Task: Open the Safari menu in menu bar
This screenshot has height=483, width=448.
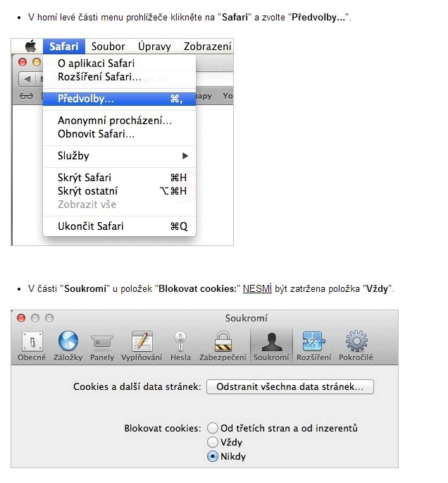Action: pyautogui.click(x=64, y=47)
